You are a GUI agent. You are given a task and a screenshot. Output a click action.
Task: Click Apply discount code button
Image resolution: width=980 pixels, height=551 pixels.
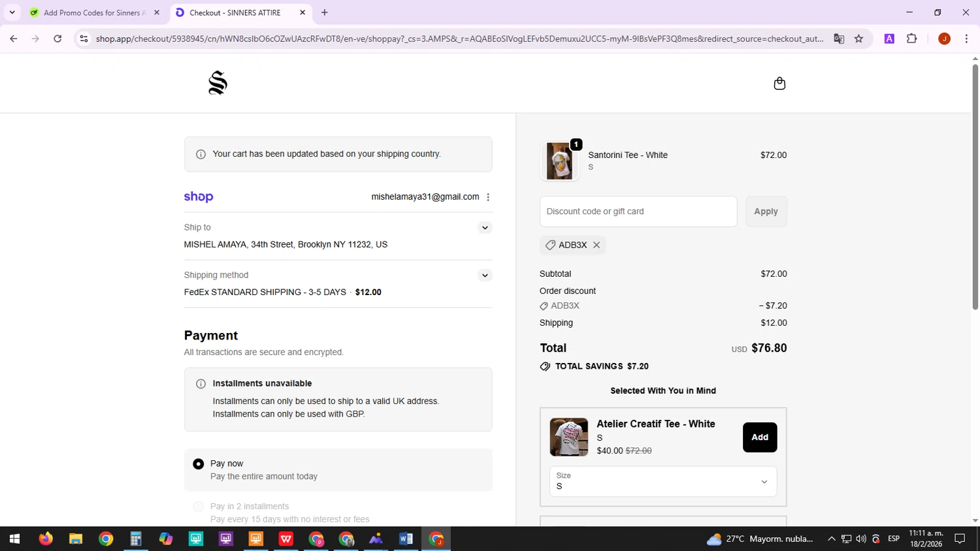766,212
